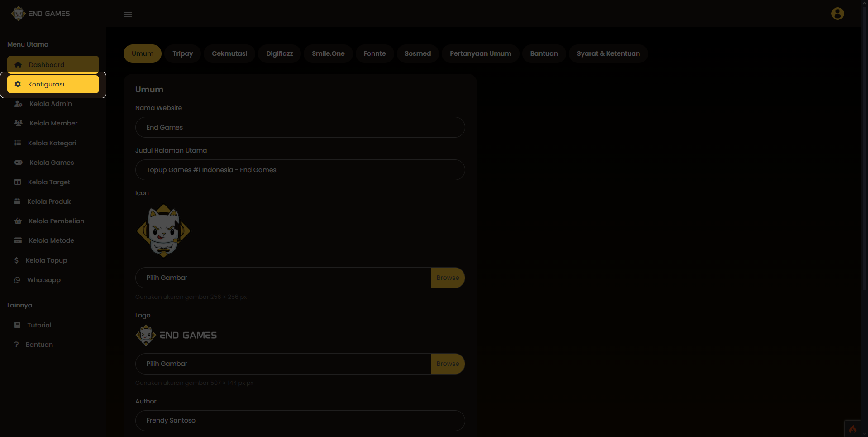Browse for a new Logo image
This screenshot has width=868, height=437.
[x=448, y=364]
